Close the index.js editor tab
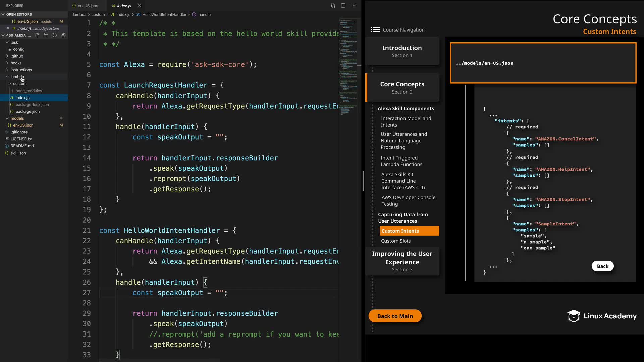This screenshot has height=362, width=644. coord(140,6)
